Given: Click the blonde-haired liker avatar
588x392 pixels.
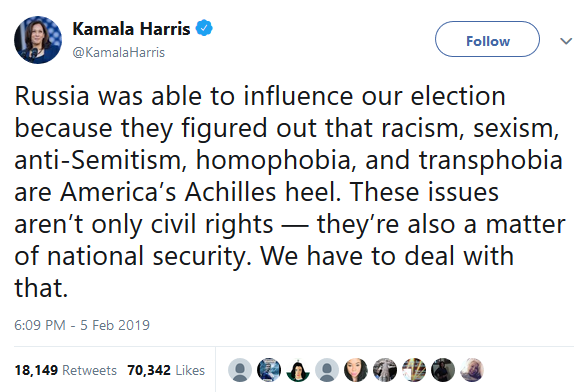Looking at the screenshot, I should click(x=472, y=370).
